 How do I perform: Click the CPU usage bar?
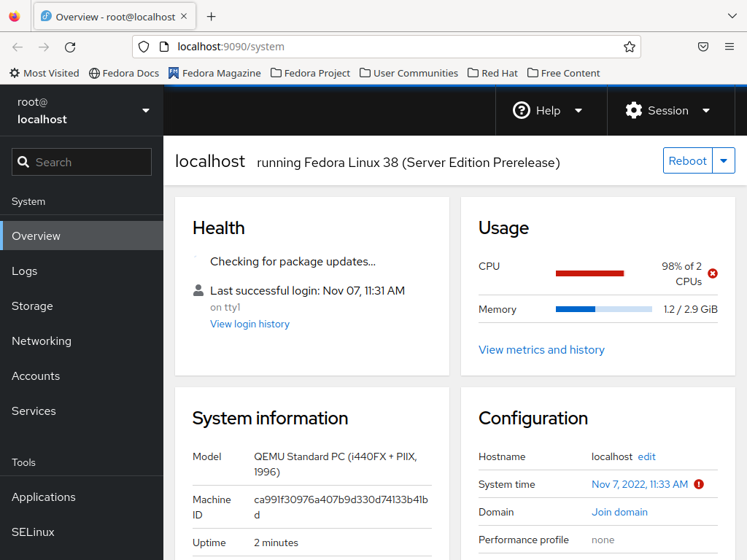590,273
